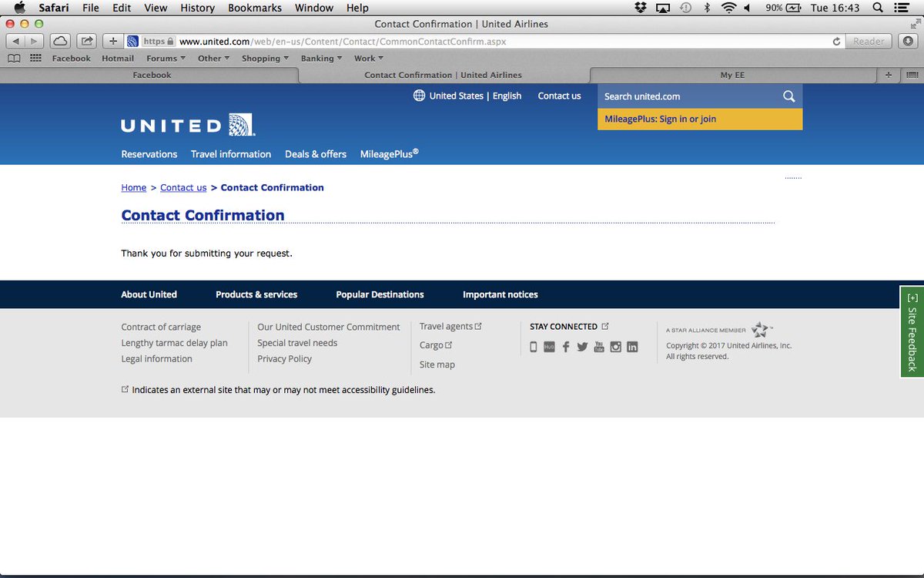The image size is (924, 578).
Task: Open Travel information in United navigation
Action: pos(231,154)
